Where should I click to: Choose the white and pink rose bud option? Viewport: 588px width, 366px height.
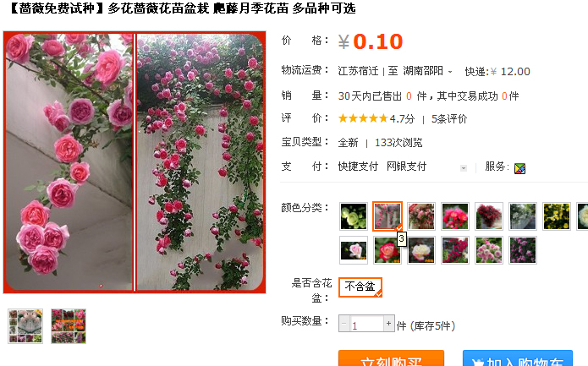click(354, 250)
